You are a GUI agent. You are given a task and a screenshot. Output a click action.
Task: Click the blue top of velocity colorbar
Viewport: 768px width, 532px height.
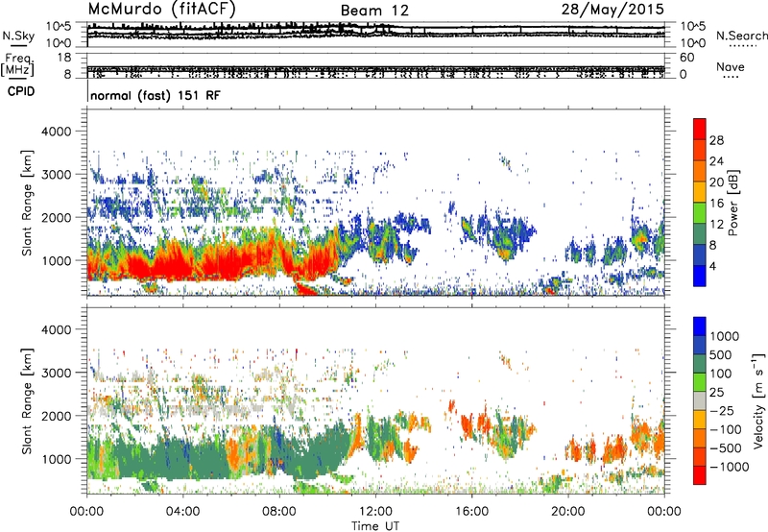coord(700,326)
